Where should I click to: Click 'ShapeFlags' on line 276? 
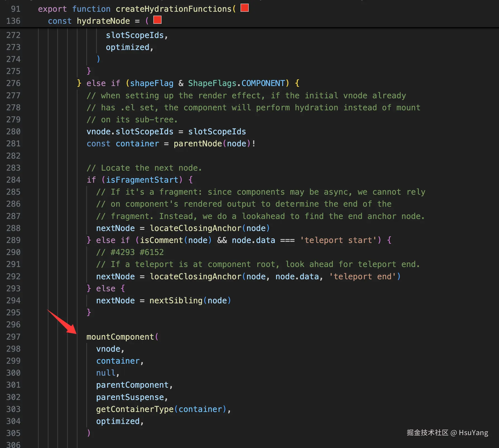click(212, 83)
